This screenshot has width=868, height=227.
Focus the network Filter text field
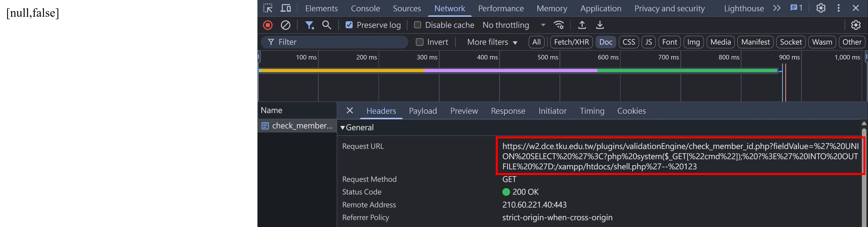click(x=334, y=42)
